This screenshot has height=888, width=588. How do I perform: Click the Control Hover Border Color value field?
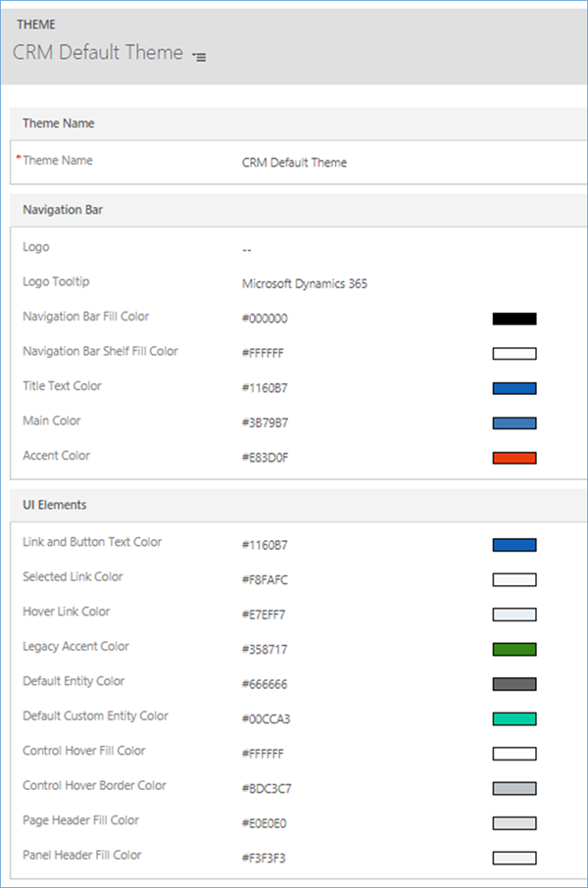pyautogui.click(x=266, y=788)
